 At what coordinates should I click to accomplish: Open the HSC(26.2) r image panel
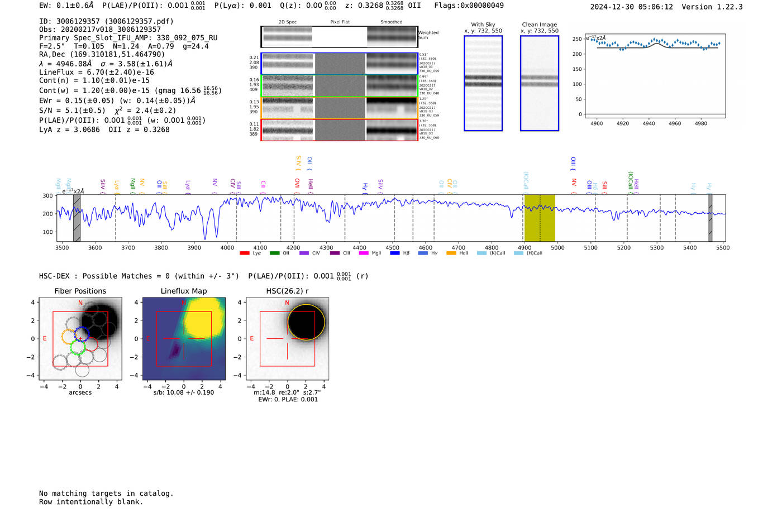click(287, 338)
